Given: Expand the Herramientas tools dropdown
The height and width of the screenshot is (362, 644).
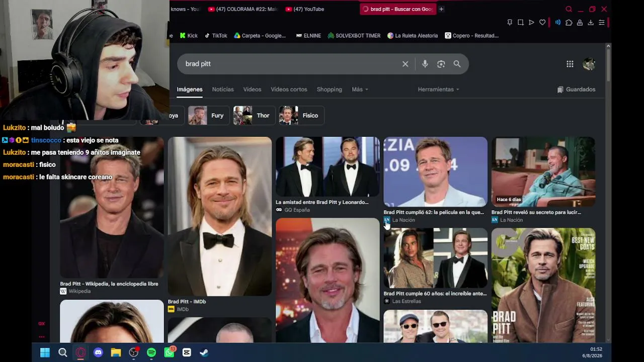Looking at the screenshot, I should click(x=438, y=89).
